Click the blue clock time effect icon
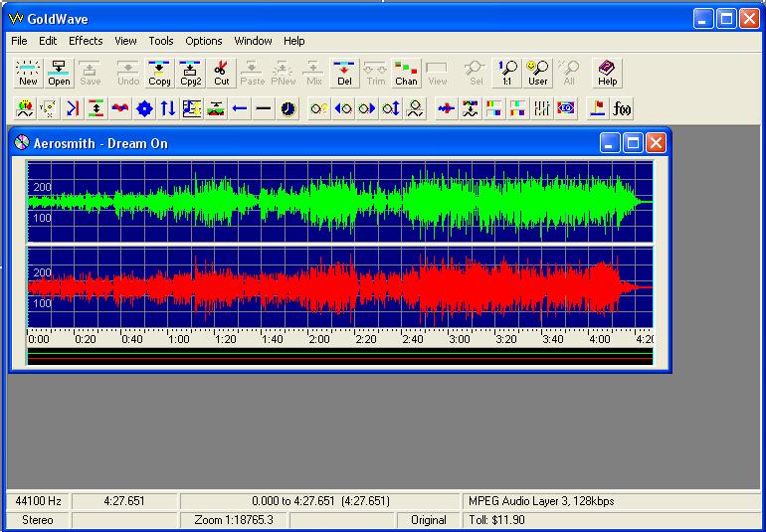The image size is (766, 532). click(x=288, y=108)
